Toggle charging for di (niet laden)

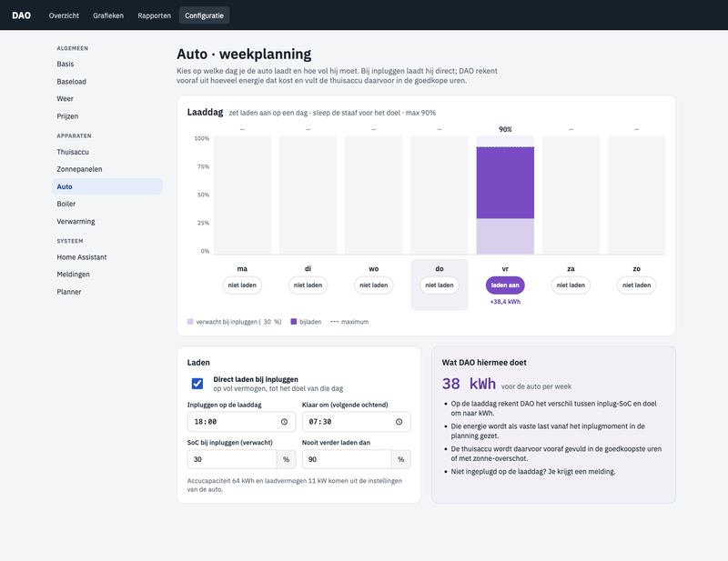tap(308, 286)
